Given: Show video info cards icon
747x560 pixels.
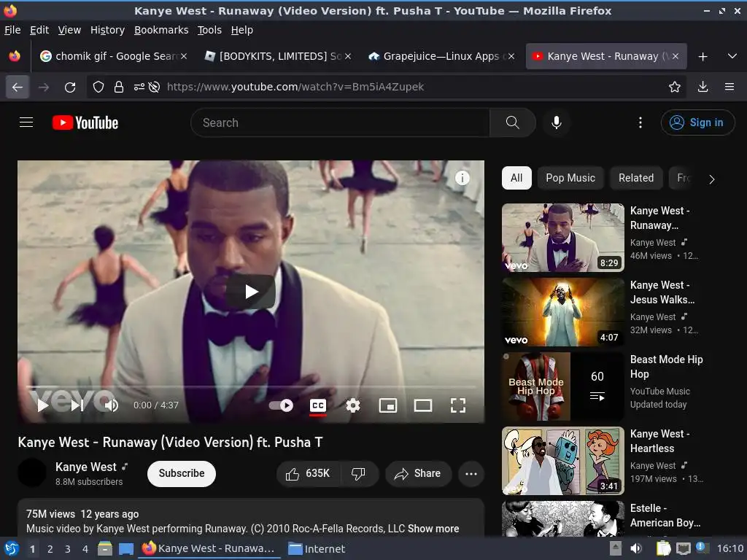Looking at the screenshot, I should click(x=462, y=178).
